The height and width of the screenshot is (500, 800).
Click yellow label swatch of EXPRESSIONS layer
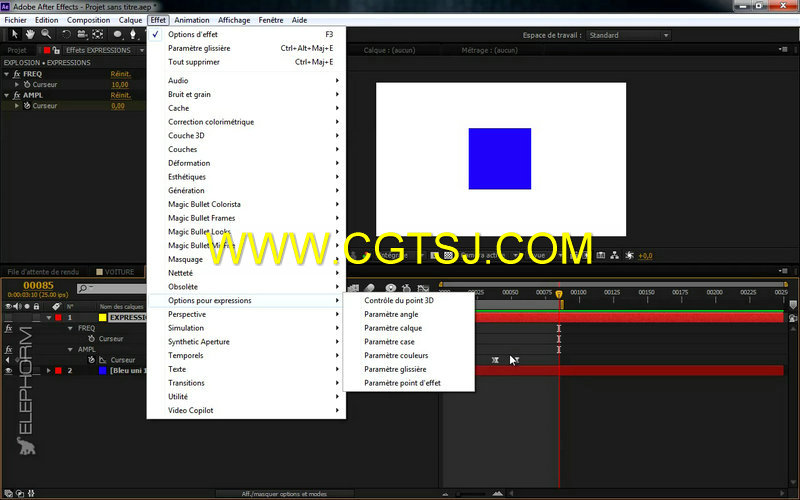click(x=103, y=317)
